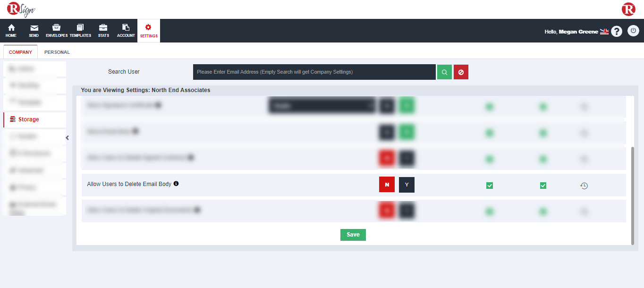Click the Save button
644x288 pixels.
click(353, 235)
